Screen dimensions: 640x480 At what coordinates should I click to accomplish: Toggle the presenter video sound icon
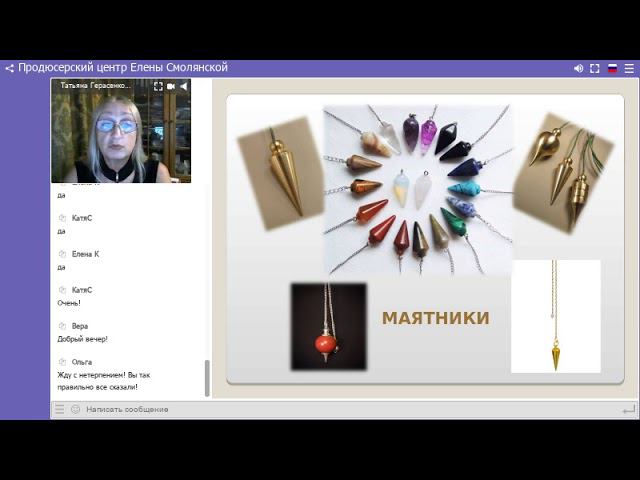[x=184, y=86]
